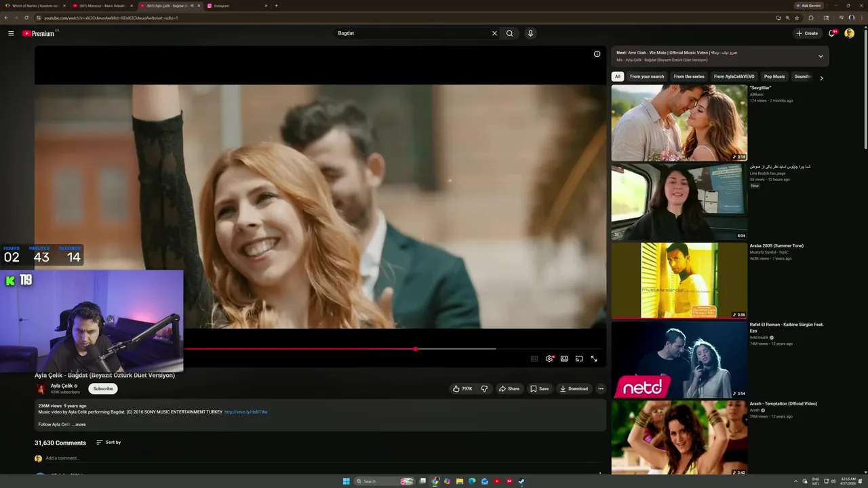Select From the series chip
The image size is (868, 488).
click(x=689, y=77)
